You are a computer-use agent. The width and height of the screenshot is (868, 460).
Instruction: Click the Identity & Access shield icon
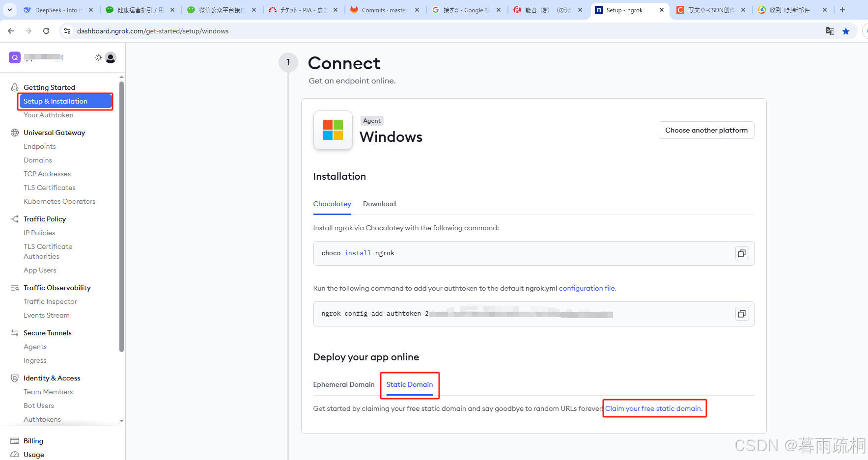[15, 378]
